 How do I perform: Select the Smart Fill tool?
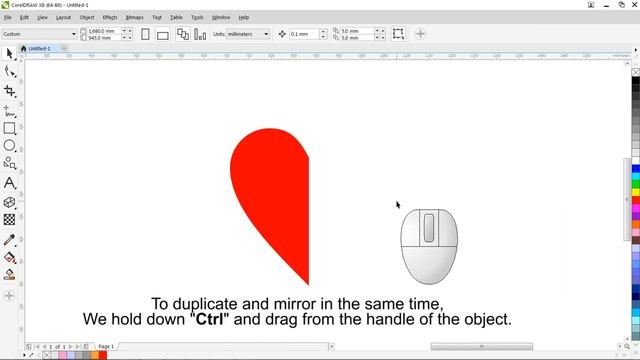9,274
